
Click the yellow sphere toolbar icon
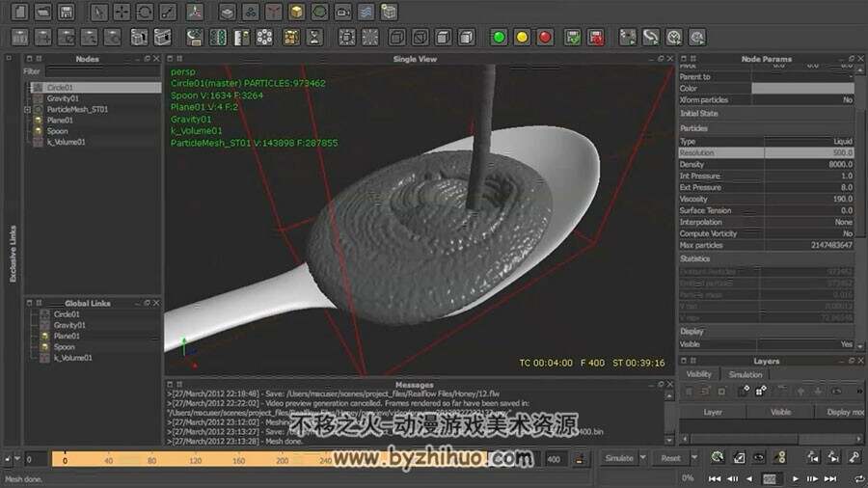point(522,37)
